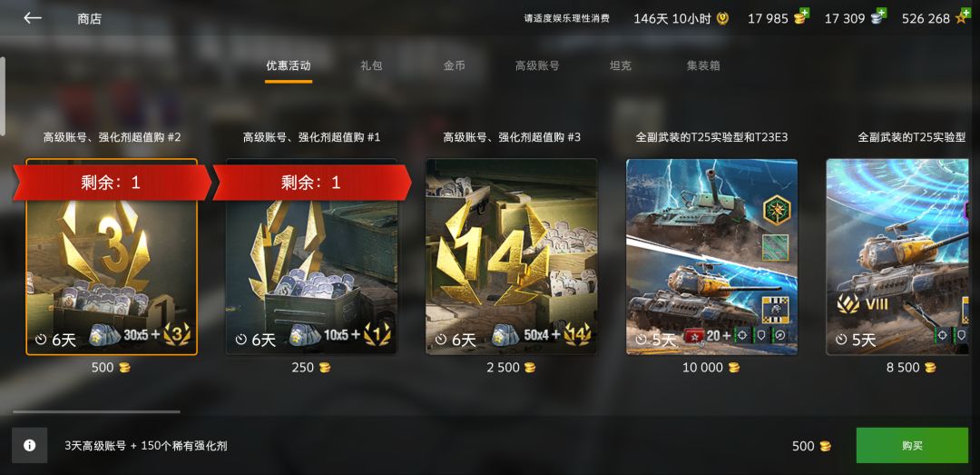The width and height of the screenshot is (980, 475).
Task: Click the premium account medal icon
Action: (722, 18)
